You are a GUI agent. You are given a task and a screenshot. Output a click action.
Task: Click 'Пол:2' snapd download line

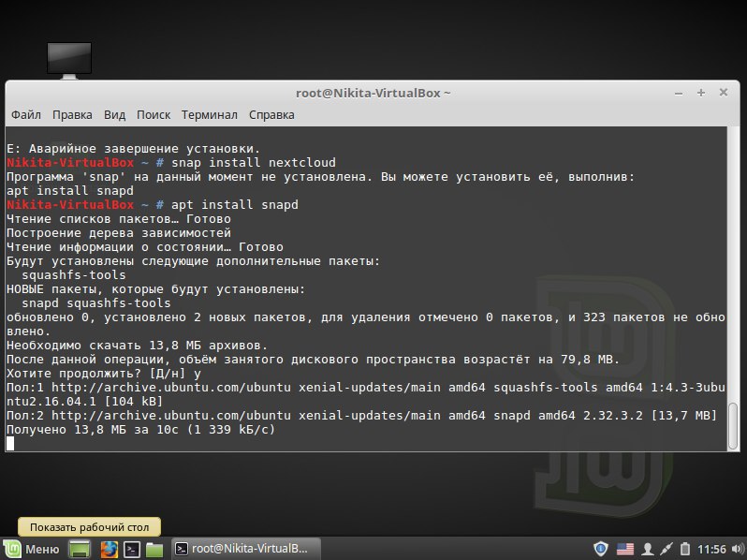click(x=361, y=416)
